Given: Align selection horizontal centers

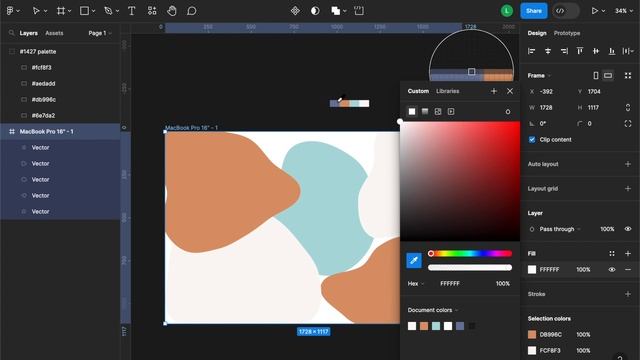Looking at the screenshot, I should [x=548, y=51].
